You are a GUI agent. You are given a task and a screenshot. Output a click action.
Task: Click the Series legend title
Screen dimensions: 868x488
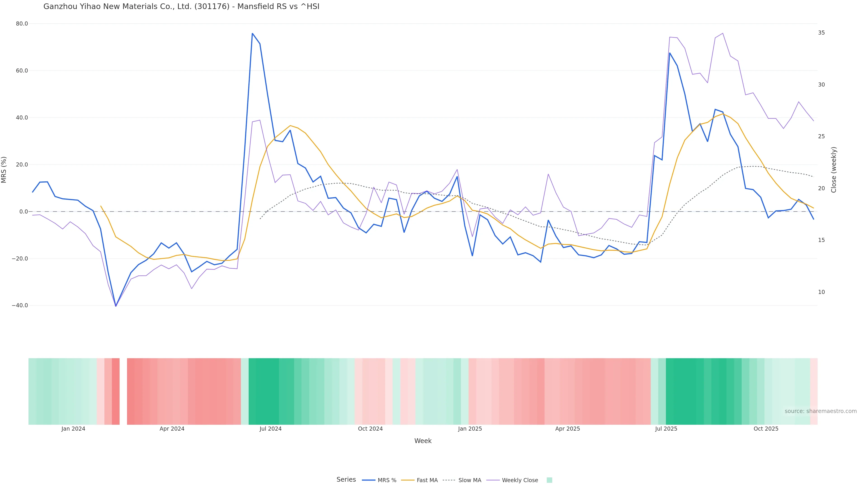(346, 480)
